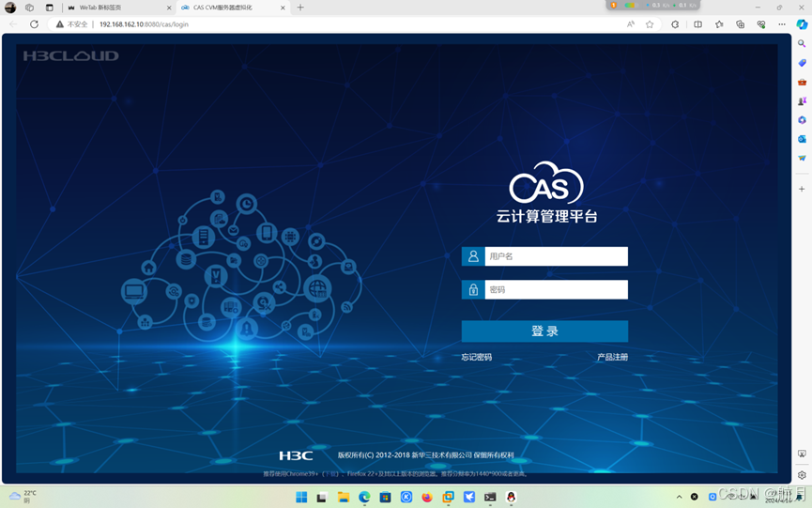Open the sidebar paper-plane Drop icon
This screenshot has height=508, width=812.
pyautogui.click(x=802, y=158)
